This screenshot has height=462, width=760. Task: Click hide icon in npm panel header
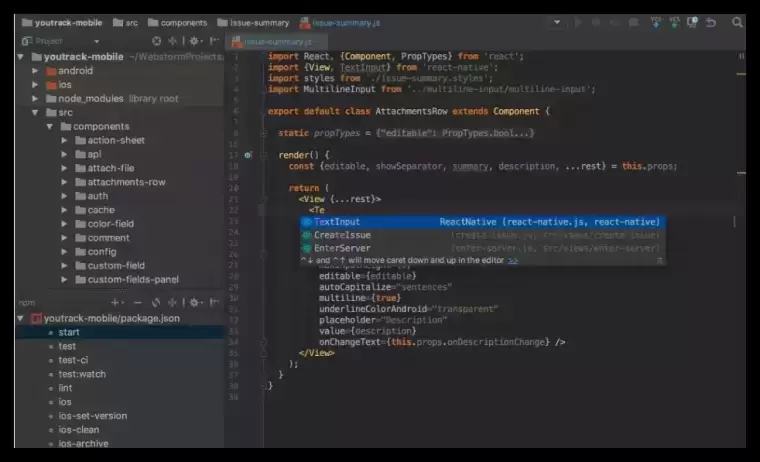214,303
